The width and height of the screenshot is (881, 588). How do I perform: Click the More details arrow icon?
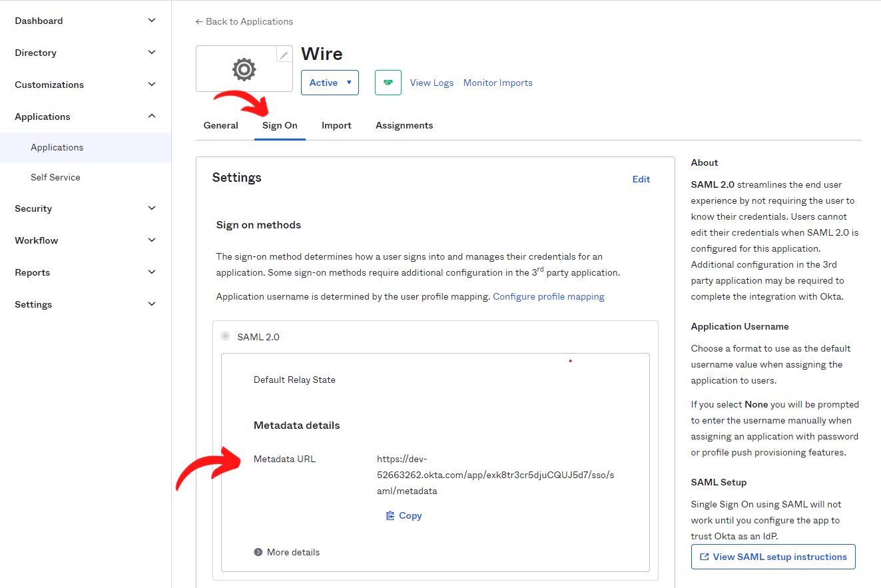pos(258,552)
